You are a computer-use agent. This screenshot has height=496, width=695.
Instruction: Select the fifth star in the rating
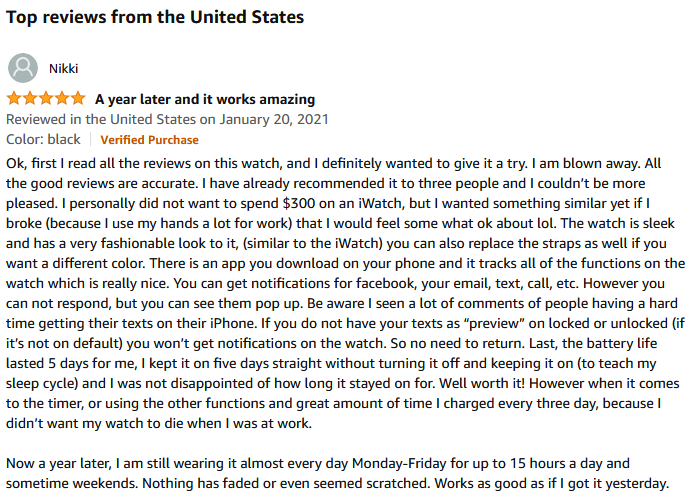78,98
